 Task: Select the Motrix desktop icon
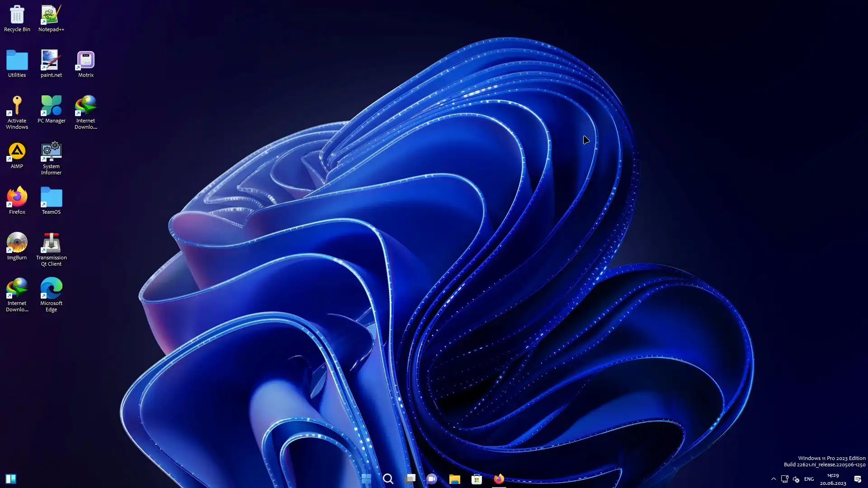[85, 61]
